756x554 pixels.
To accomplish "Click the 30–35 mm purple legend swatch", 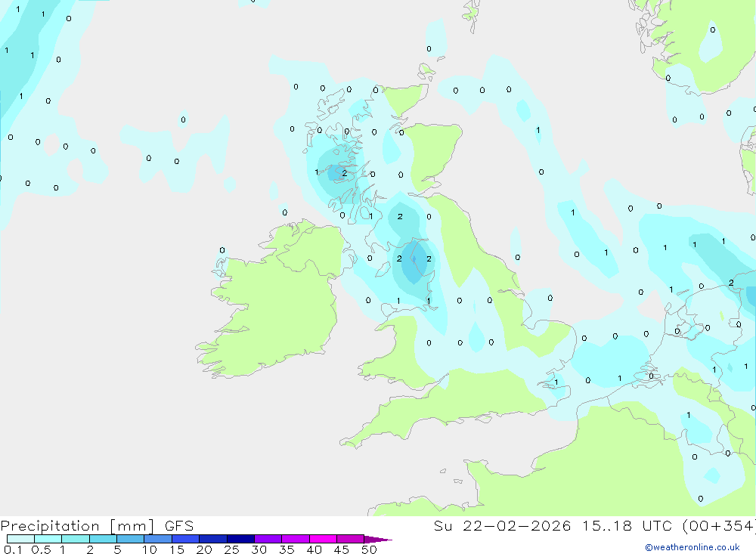I will [268, 539].
